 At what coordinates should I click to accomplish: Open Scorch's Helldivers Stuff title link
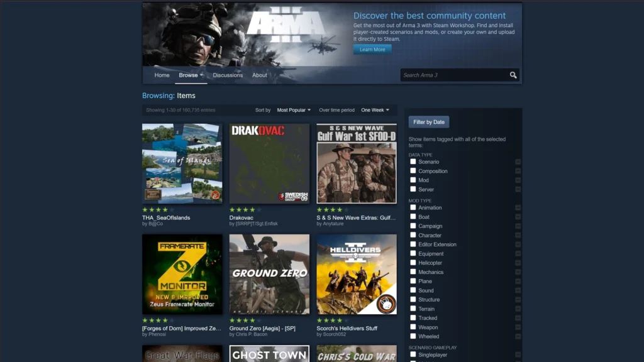pyautogui.click(x=347, y=328)
